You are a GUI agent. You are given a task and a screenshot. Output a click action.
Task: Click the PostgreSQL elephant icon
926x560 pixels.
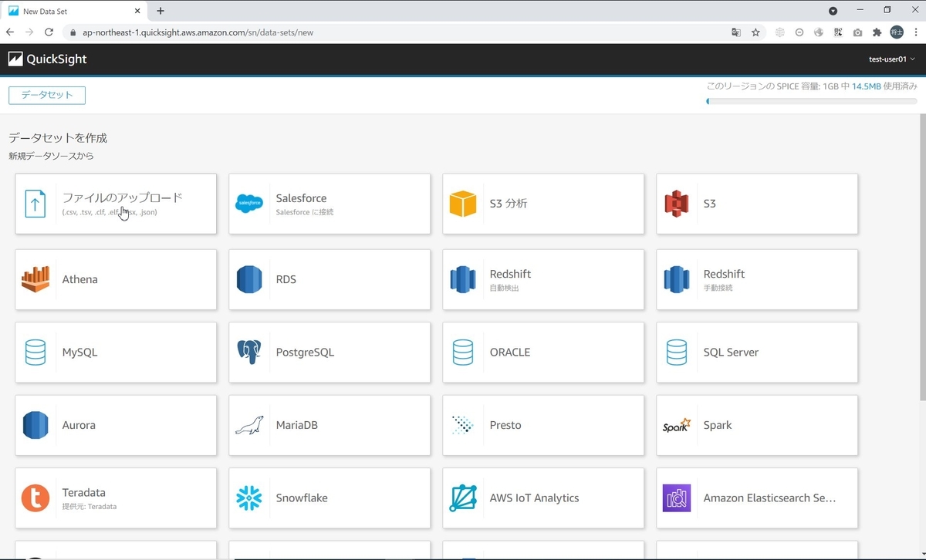point(249,353)
